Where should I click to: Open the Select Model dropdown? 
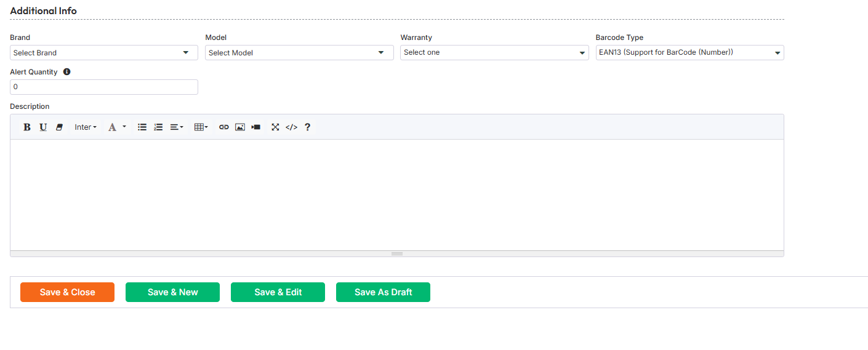tap(299, 53)
